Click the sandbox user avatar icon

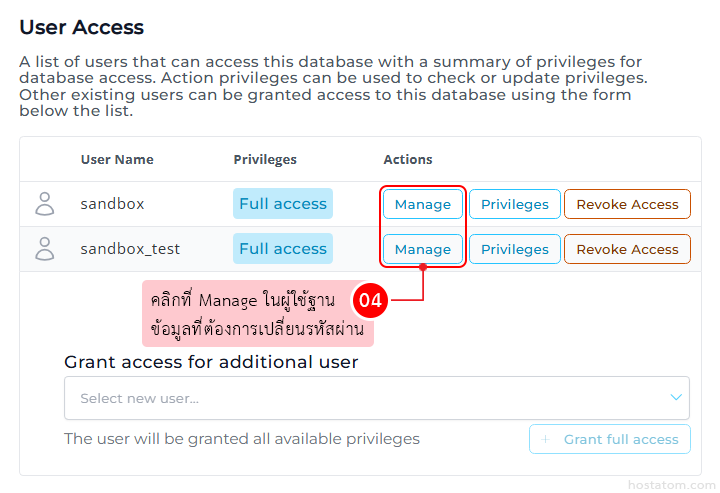45,204
